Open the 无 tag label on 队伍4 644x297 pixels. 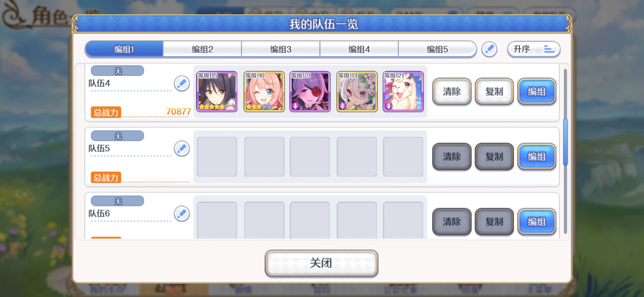point(118,71)
